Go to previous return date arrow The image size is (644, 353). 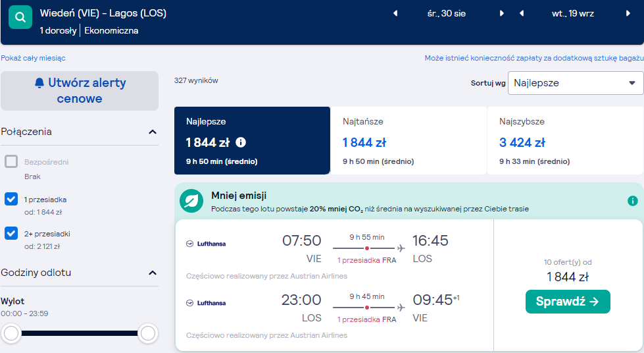[x=522, y=13]
